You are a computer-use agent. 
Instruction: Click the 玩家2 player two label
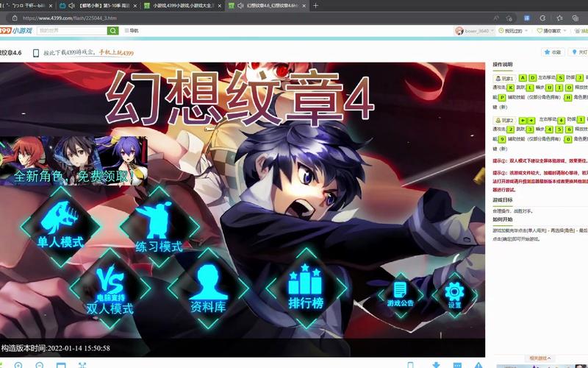(504, 120)
